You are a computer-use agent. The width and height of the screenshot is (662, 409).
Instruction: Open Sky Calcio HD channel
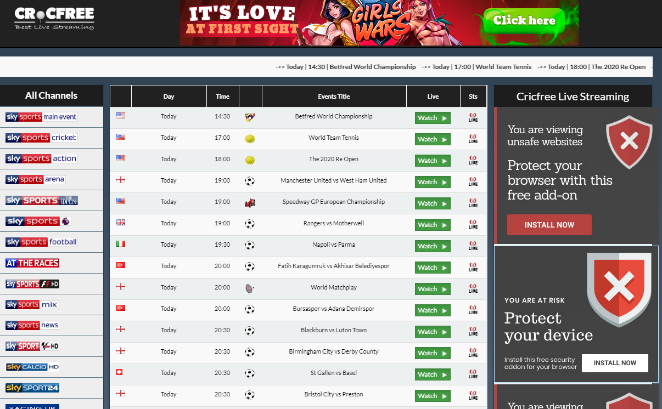[x=33, y=367]
